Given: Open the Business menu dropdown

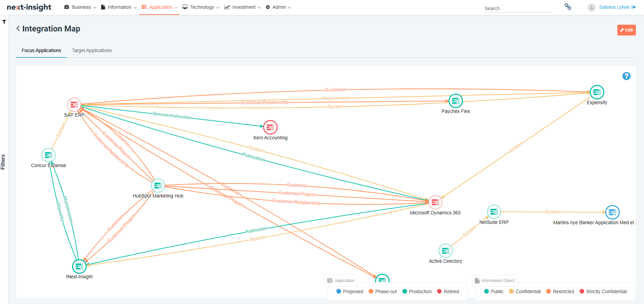Looking at the screenshot, I should (80, 7).
